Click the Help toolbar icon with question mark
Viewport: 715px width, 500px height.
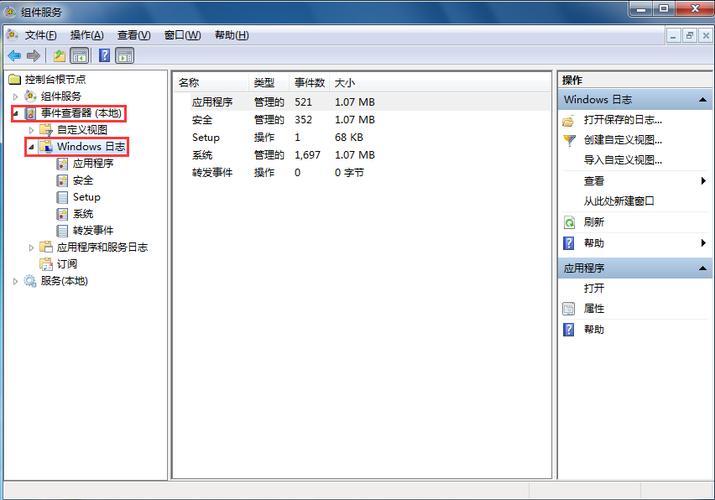pos(104,56)
